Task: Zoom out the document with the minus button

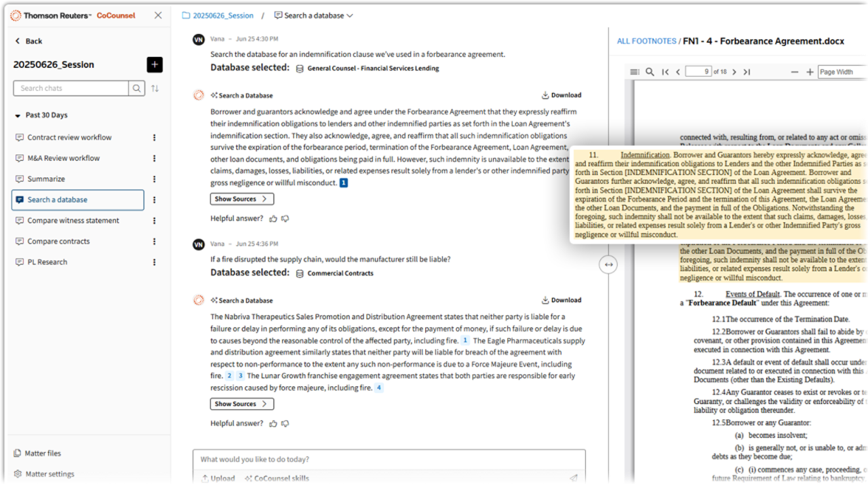Action: 795,72
